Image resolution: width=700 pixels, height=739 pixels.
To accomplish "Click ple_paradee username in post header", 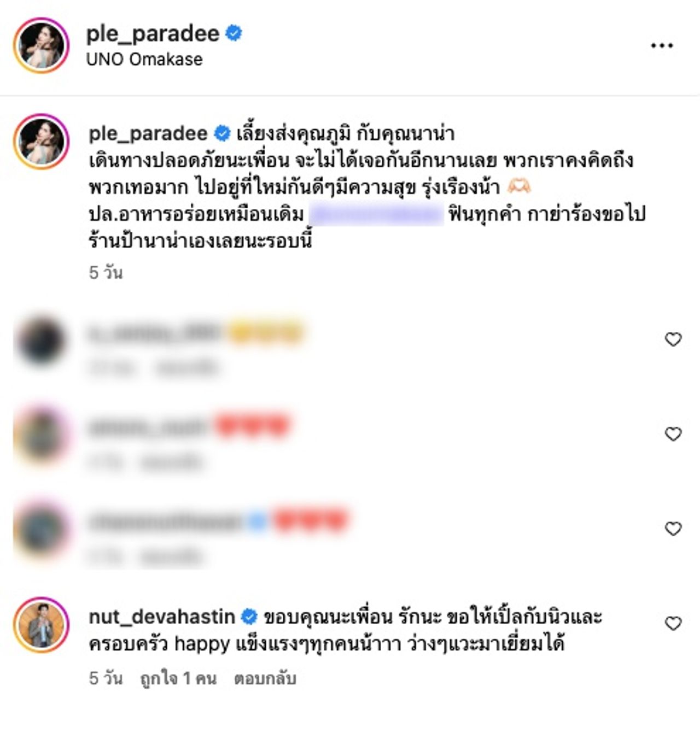I will (153, 34).
